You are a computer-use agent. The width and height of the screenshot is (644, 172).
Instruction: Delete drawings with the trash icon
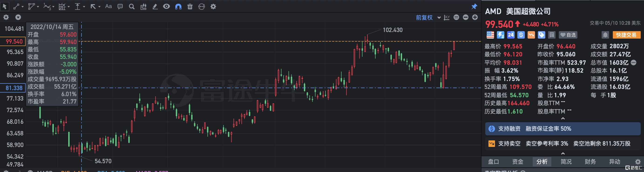tap(190, 7)
